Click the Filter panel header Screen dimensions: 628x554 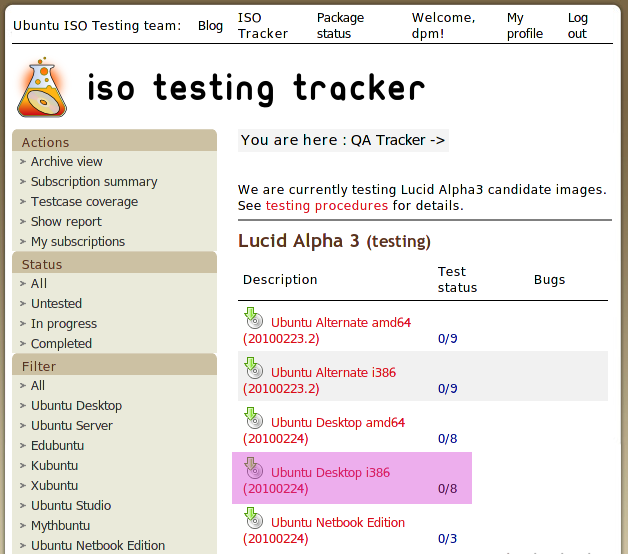[115, 365]
